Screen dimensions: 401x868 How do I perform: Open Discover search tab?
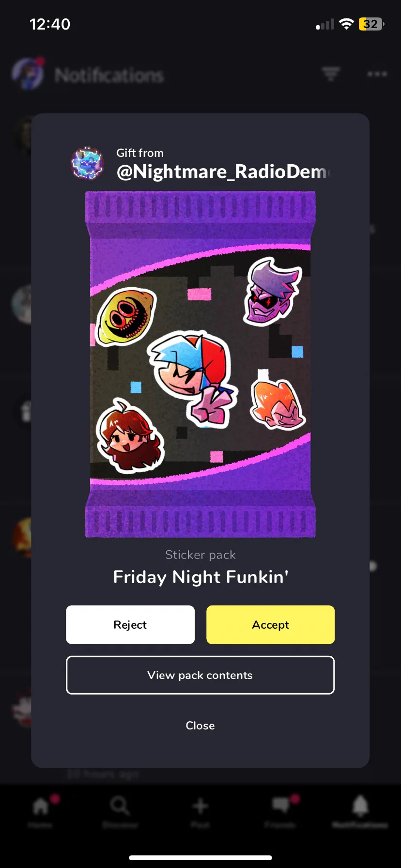(x=120, y=811)
